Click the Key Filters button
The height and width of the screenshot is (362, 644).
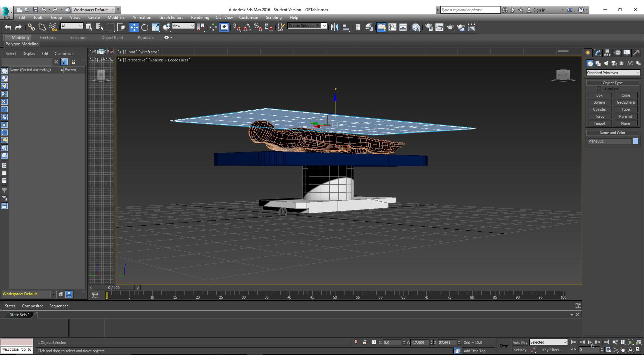pos(552,350)
